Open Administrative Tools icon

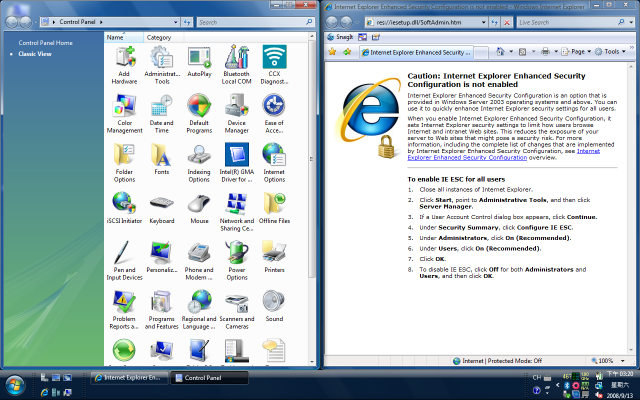click(x=162, y=65)
